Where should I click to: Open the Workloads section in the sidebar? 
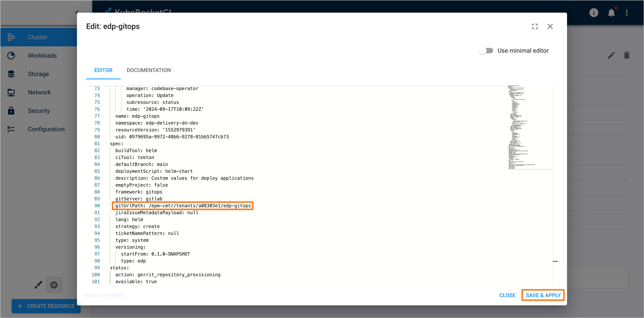pos(42,55)
